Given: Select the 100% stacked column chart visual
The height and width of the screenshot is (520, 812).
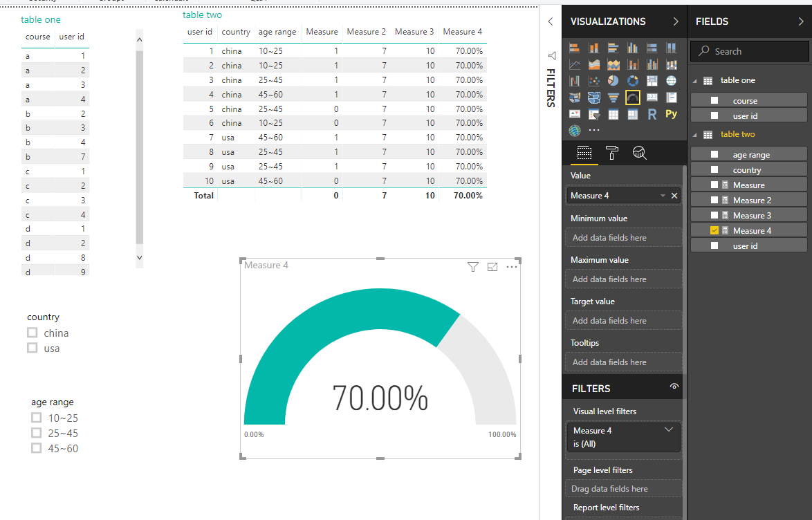Looking at the screenshot, I should tap(671, 48).
